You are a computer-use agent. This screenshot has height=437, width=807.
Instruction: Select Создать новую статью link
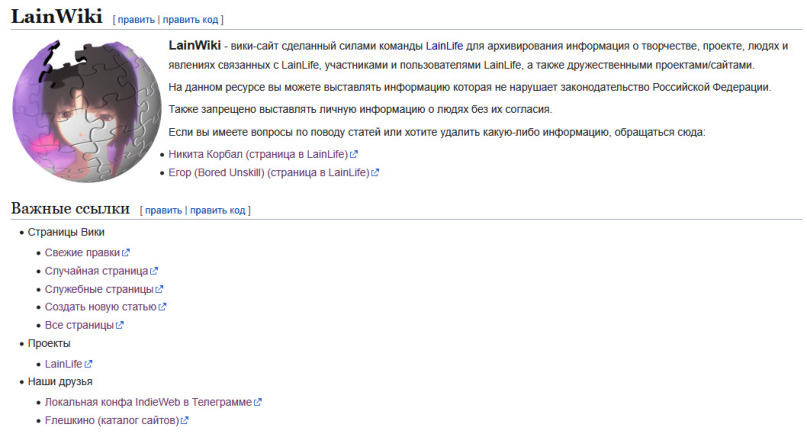(100, 307)
